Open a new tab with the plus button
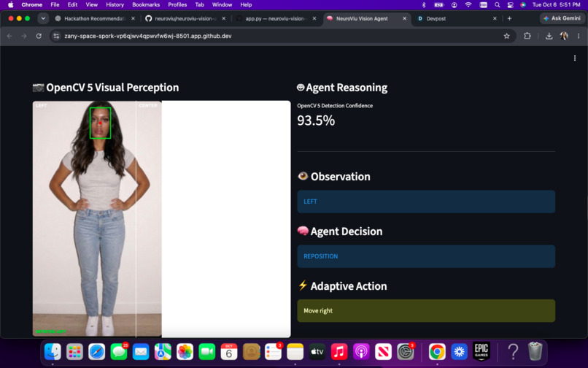588x368 pixels. pyautogui.click(x=509, y=18)
